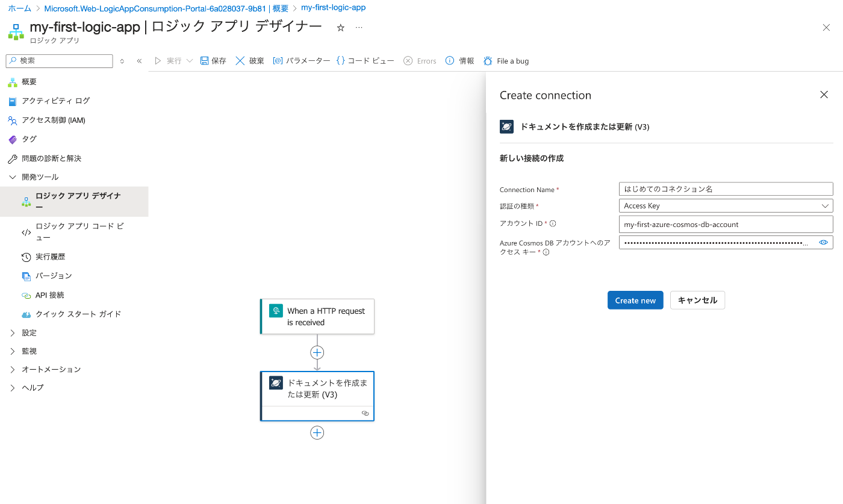This screenshot has height=504, width=843.
Task: Show info tooltip for the アクセス キー label
Action: (x=546, y=252)
